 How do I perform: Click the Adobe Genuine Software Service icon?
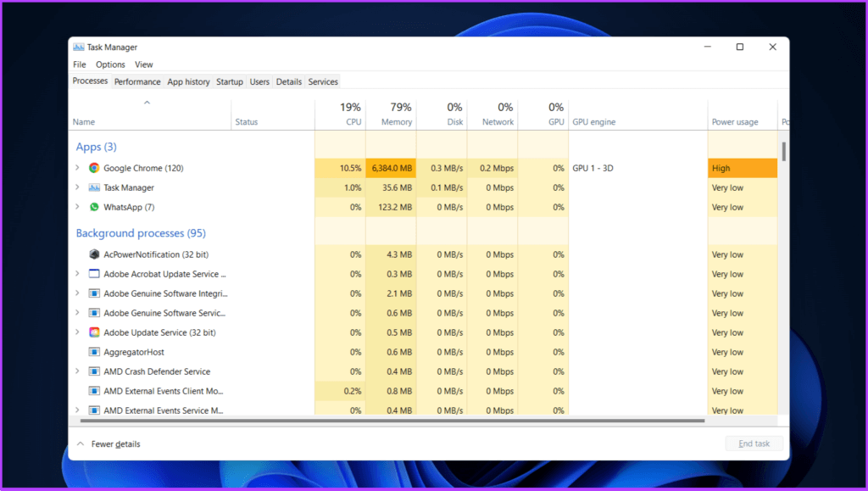pyautogui.click(x=94, y=313)
